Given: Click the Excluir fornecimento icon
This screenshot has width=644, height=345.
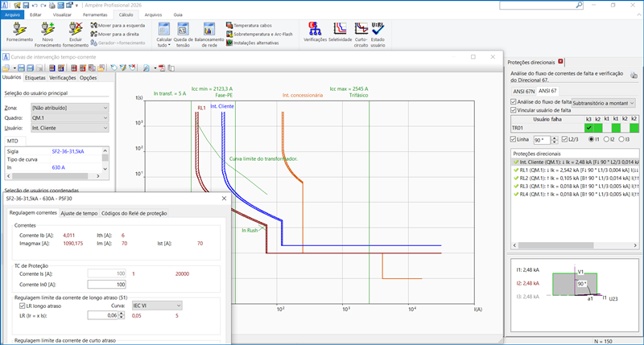Looking at the screenshot, I should pos(76,30).
